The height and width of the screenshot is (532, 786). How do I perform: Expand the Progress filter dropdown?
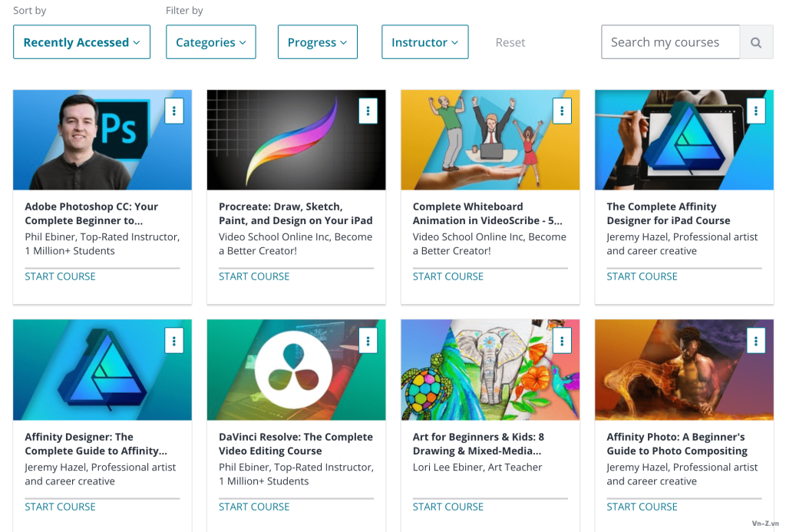[318, 42]
